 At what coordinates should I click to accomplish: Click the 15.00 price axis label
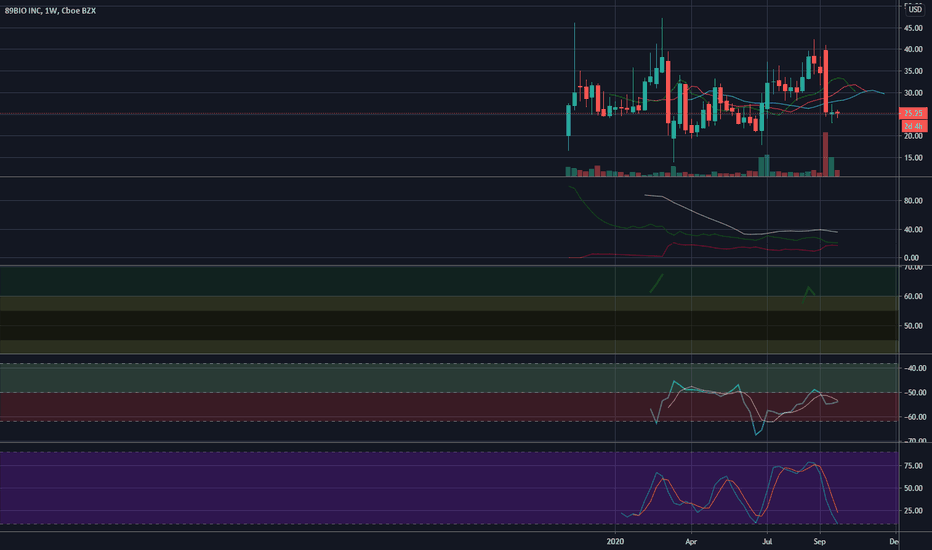(x=913, y=158)
